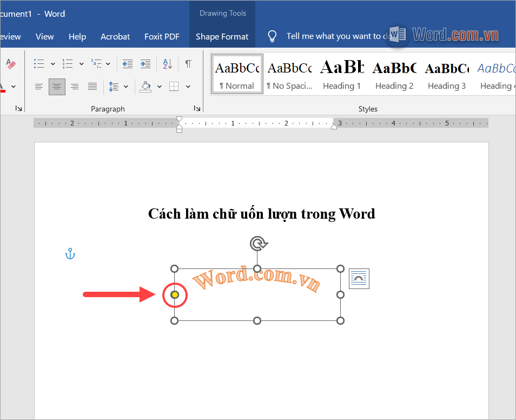Viewport: 516px width, 420px height.
Task: Click the font color swatch
Action: pyautogui.click(x=4, y=90)
